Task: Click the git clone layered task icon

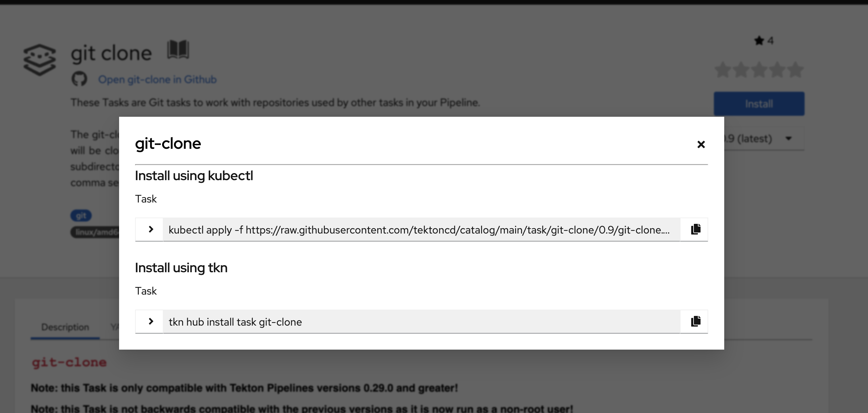Action: click(40, 60)
